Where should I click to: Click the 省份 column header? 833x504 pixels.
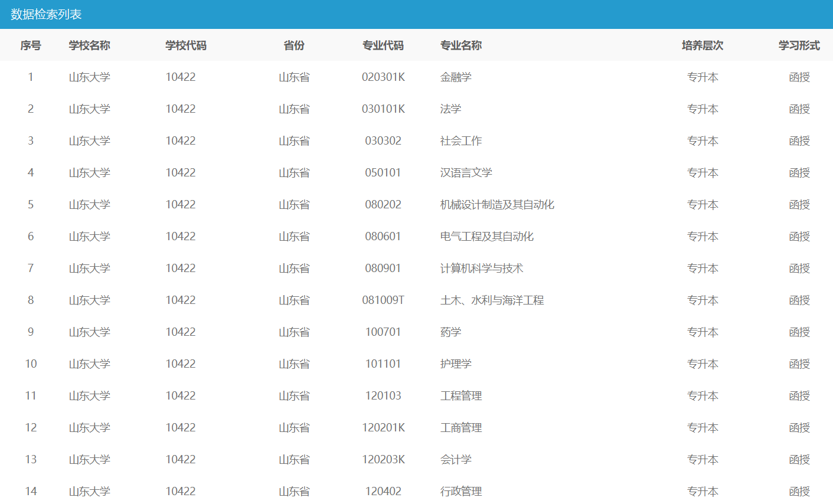pos(294,45)
